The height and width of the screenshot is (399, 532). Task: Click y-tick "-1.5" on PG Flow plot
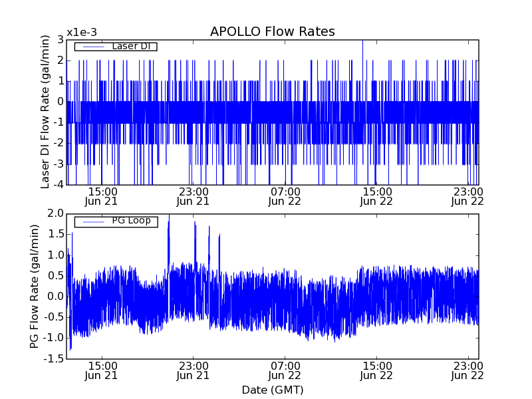(54, 358)
